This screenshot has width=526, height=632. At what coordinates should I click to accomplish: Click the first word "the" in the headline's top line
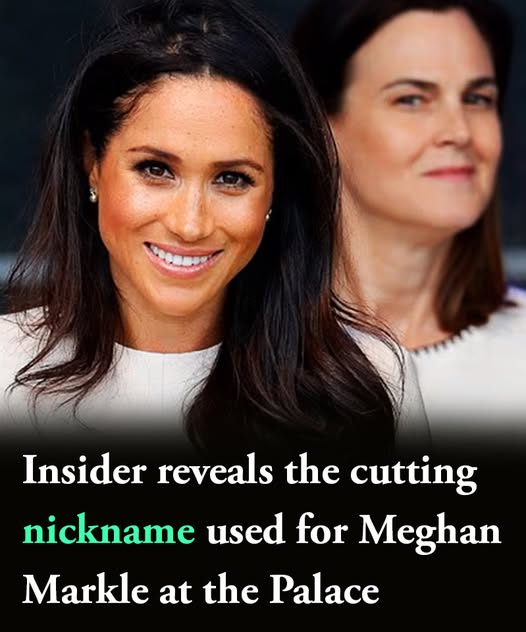312,470
